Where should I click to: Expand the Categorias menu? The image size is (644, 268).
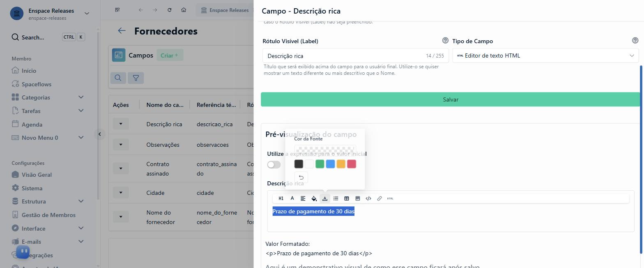[x=81, y=97]
